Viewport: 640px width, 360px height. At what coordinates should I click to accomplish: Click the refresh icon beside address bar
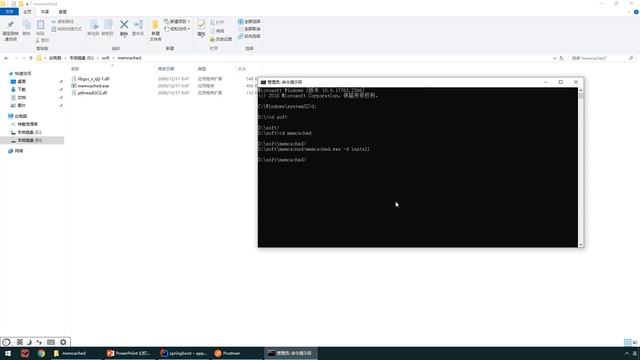[561, 58]
